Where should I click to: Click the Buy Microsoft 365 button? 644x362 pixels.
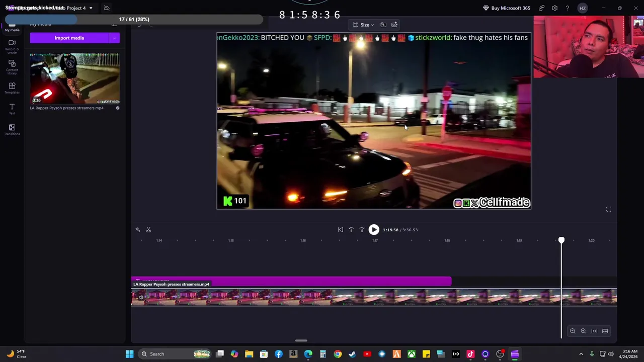[506, 8]
